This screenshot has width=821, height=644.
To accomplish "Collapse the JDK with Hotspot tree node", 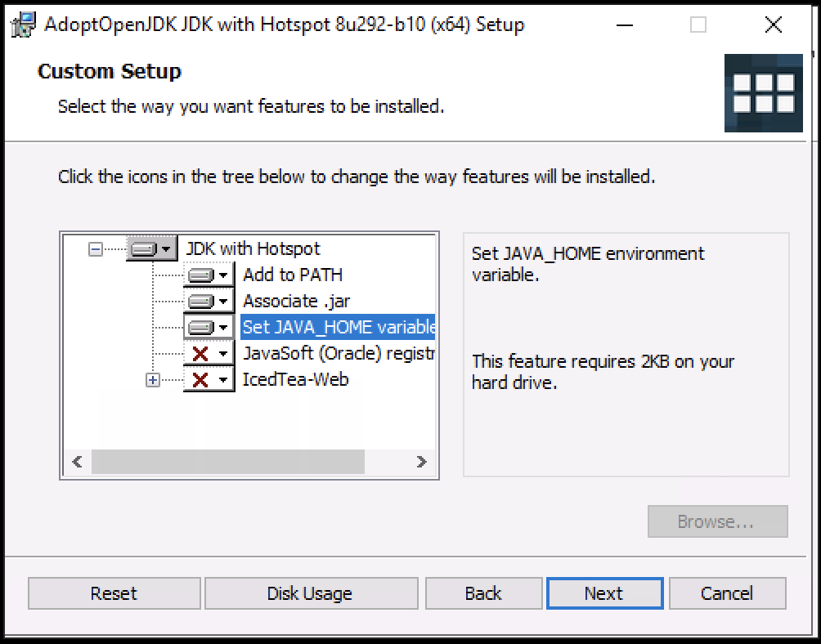I will 96,249.
